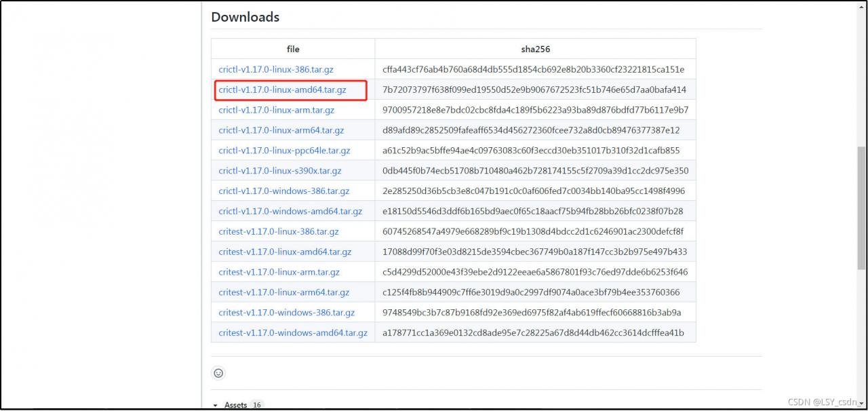
Task: Select the sha256 hash starting with 9748549bc3
Action: pyautogui.click(x=532, y=313)
